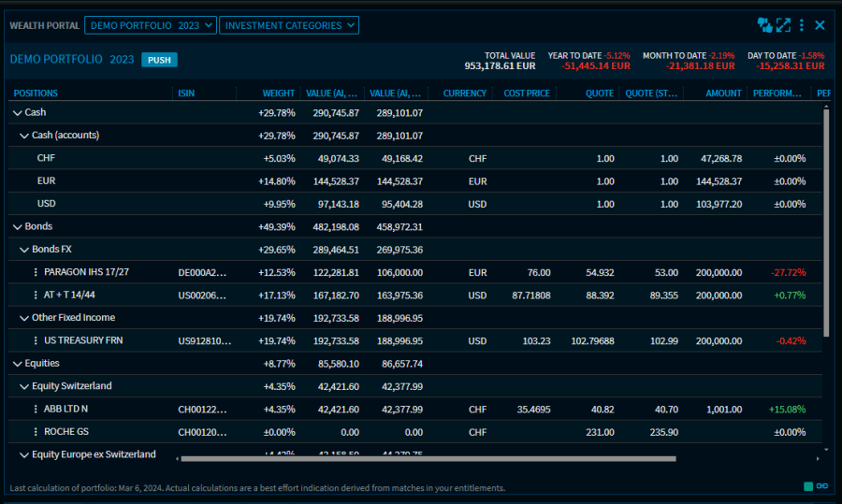Open row menu for AT + T 14/44
This screenshot has height=504, width=842.
pyautogui.click(x=36, y=295)
